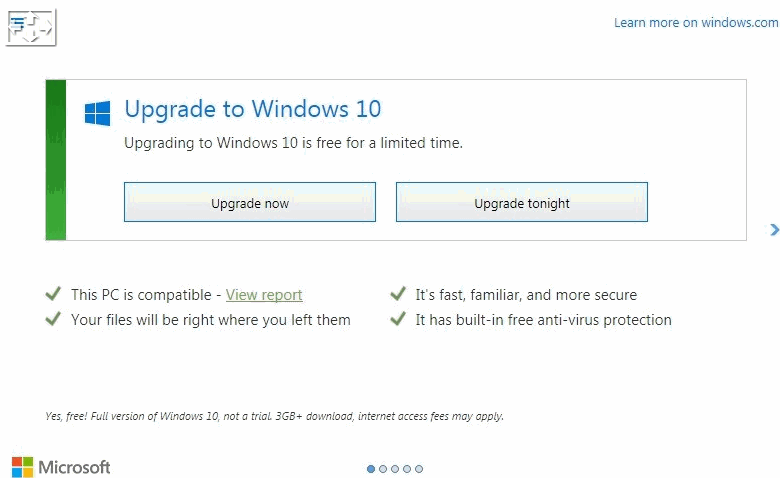The image size is (780, 478).
Task: Select the third page indicator dot
Action: 395,469
